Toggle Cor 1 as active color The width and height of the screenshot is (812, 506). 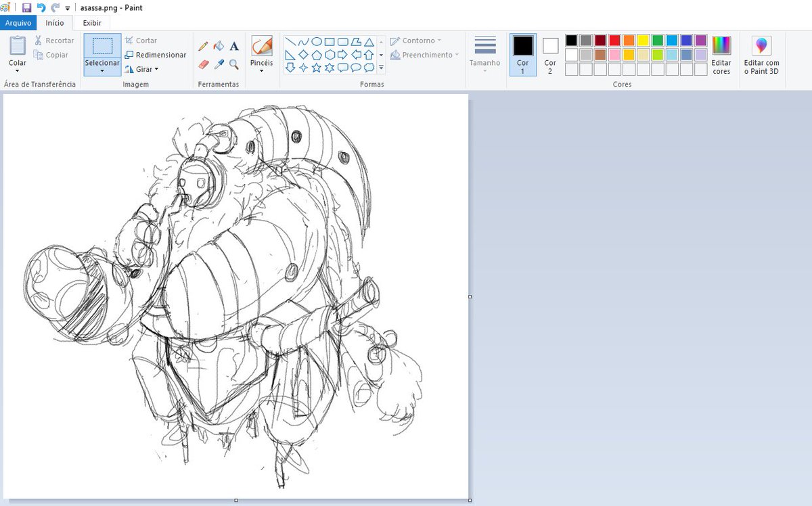pyautogui.click(x=523, y=55)
